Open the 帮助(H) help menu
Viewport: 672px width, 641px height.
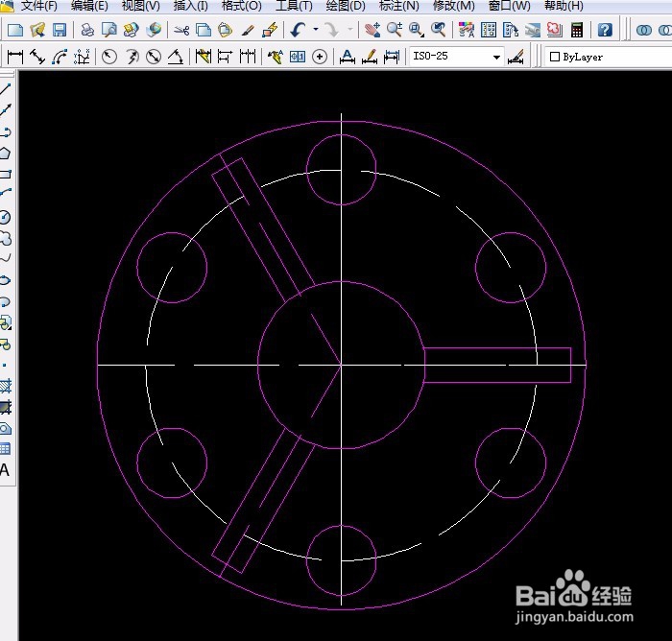[x=564, y=6]
